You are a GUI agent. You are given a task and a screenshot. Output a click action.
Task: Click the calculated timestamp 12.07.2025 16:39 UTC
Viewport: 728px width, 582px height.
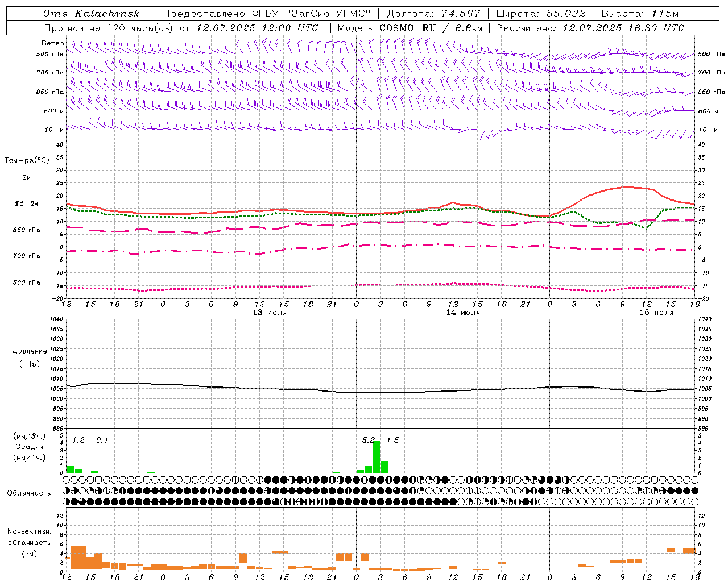[623, 28]
